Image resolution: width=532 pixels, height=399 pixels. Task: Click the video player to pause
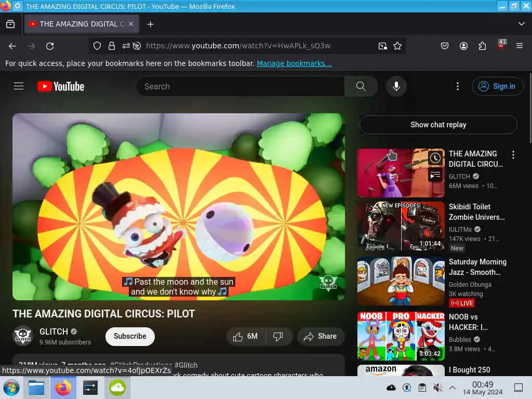(179, 207)
